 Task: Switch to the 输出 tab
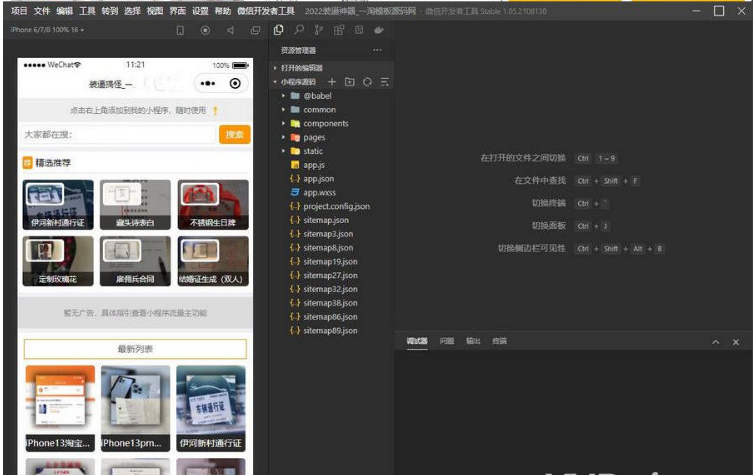click(x=473, y=341)
